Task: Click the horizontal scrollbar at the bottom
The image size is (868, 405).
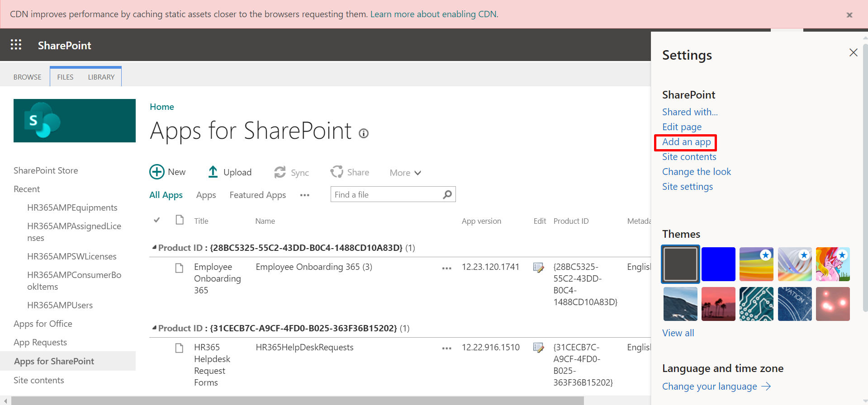Action: coord(298,401)
